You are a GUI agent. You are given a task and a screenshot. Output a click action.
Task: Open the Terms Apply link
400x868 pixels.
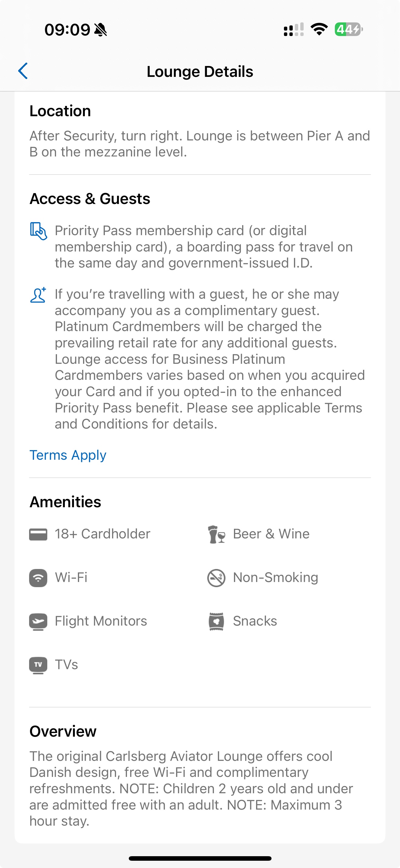point(68,455)
